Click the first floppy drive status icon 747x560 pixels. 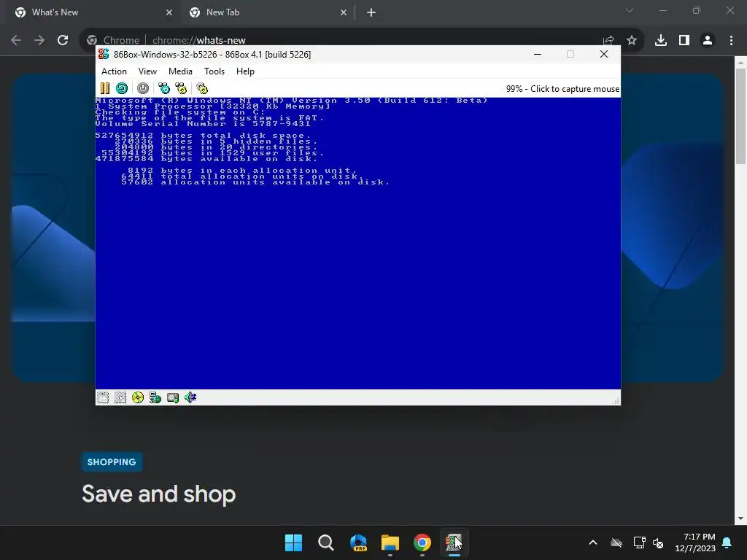pos(103,397)
